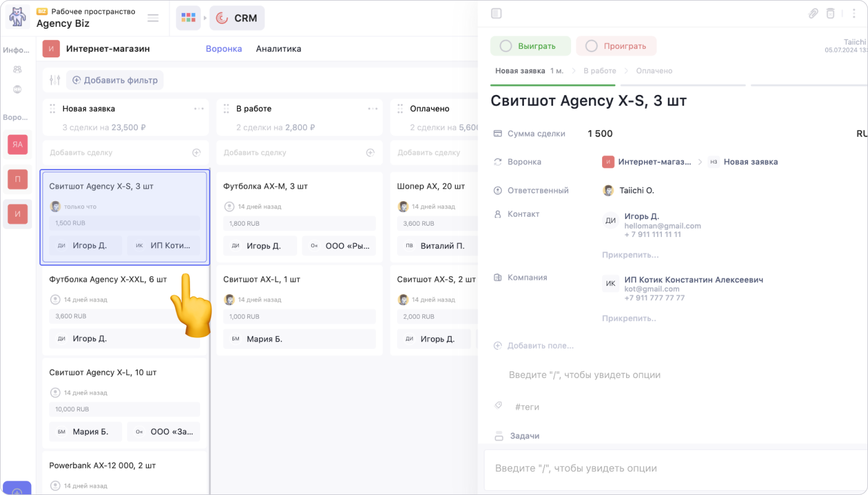Click plus icon in Новая заявка add row
The image size is (868, 495).
tap(196, 153)
